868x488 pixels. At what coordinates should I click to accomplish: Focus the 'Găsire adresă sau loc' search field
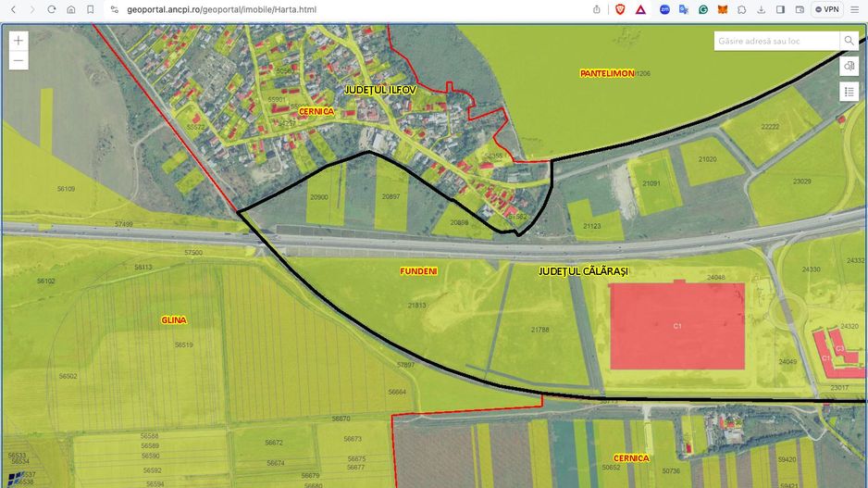pos(776,41)
